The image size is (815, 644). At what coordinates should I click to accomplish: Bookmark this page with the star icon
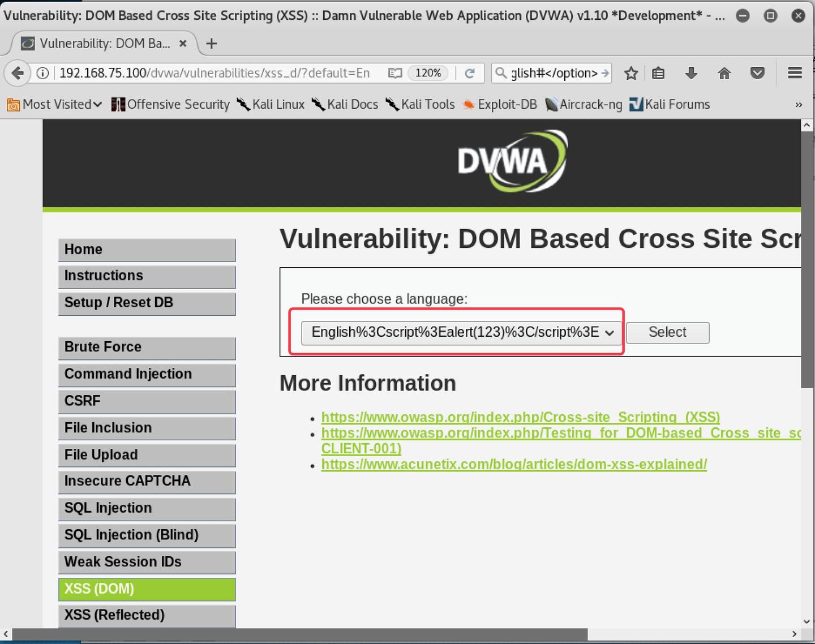[x=631, y=73]
